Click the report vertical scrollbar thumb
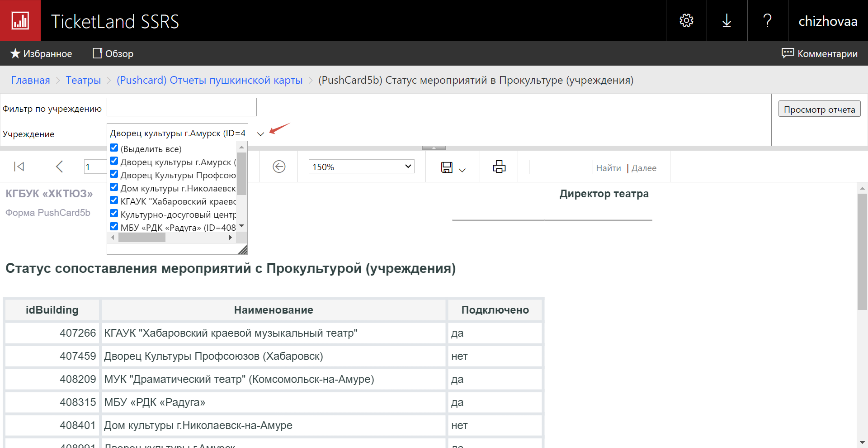 [862, 252]
